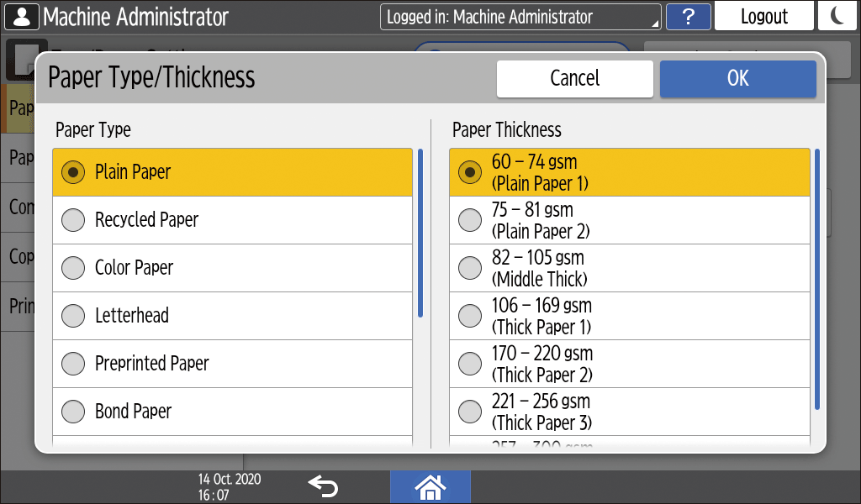The height and width of the screenshot is (504, 861).
Task: Pick 221 – 256 gsm Thick Paper 3
Action: (470, 412)
